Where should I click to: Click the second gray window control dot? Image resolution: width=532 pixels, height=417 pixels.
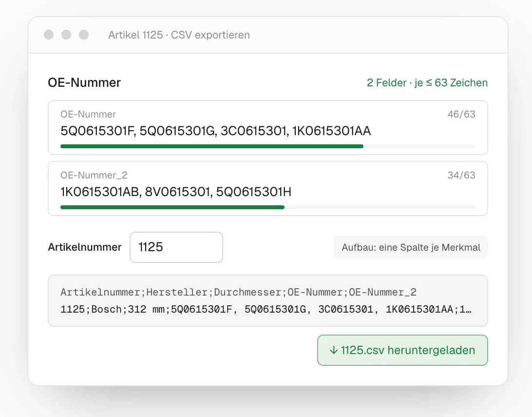[66, 35]
